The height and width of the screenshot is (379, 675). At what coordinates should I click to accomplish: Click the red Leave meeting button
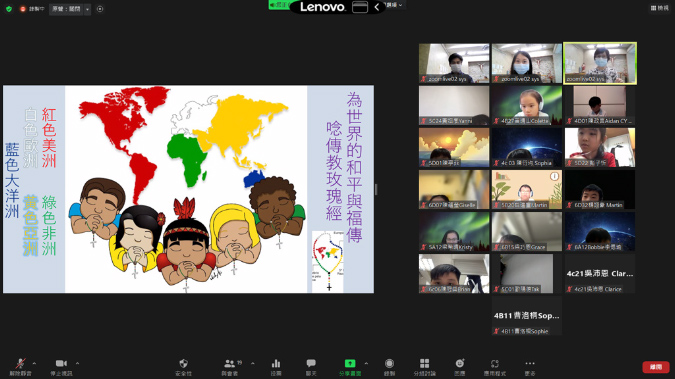(656, 367)
